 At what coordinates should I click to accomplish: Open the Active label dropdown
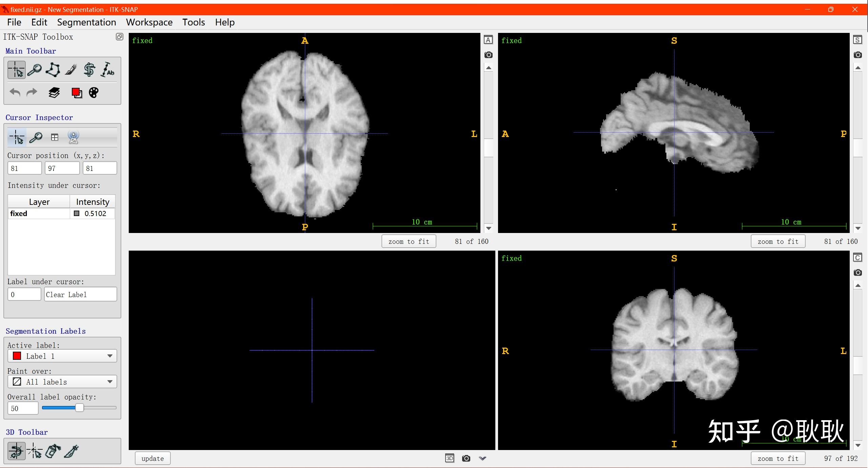(x=62, y=356)
